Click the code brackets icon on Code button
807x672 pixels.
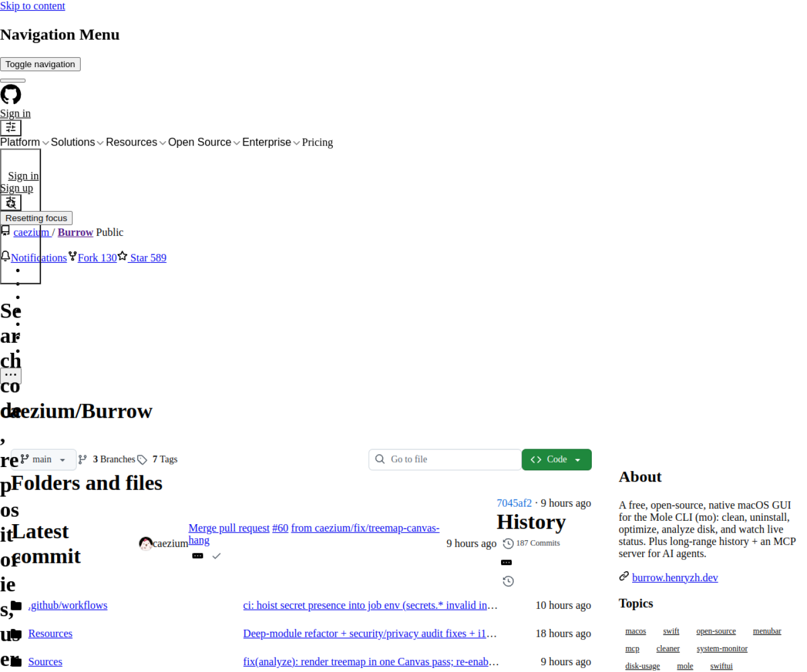536,460
